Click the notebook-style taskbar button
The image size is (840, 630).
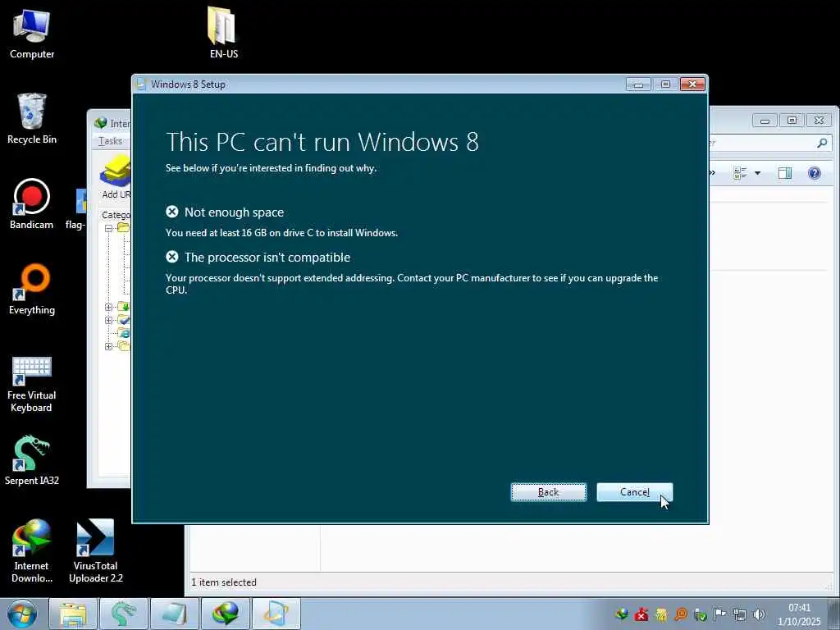point(174,614)
